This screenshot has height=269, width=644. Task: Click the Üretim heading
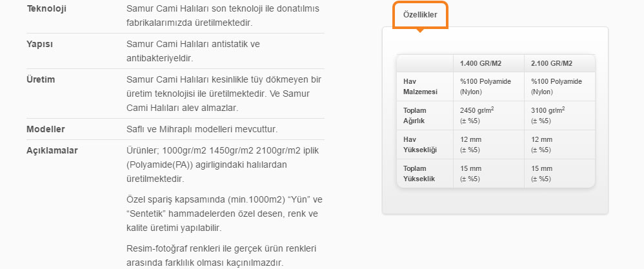[x=41, y=79]
